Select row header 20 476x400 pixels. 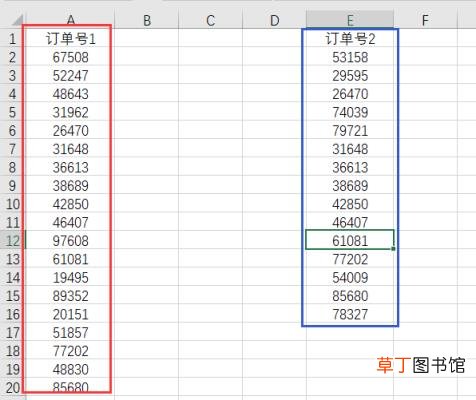(x=13, y=387)
